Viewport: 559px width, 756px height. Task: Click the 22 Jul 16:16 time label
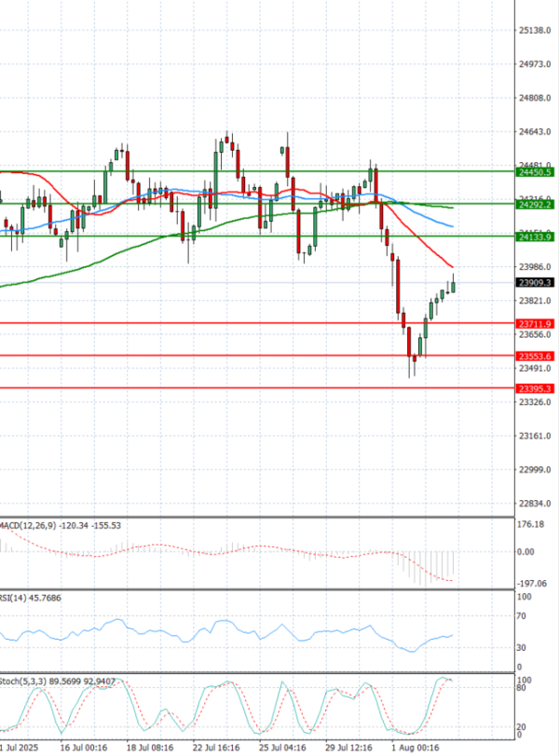(216, 748)
